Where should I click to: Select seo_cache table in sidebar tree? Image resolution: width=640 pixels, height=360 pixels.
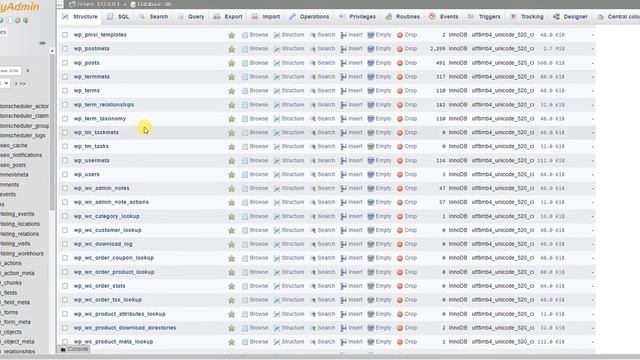point(14,145)
